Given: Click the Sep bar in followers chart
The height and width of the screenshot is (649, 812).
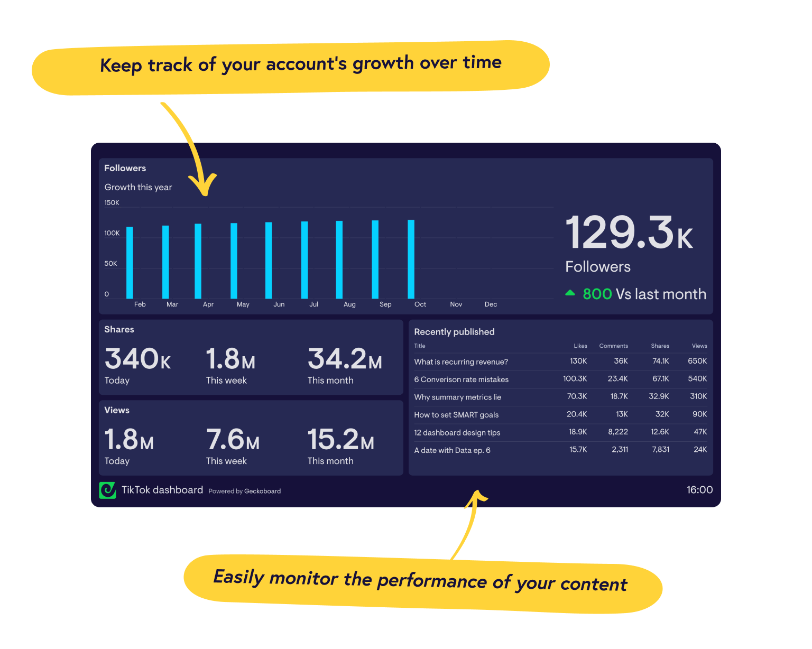Looking at the screenshot, I should click(375, 259).
